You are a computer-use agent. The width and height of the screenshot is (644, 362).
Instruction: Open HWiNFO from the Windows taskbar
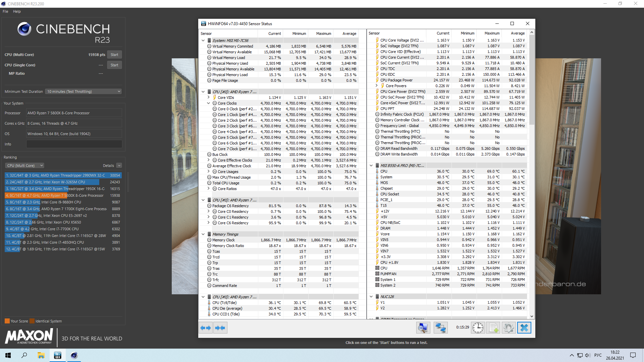point(57,355)
